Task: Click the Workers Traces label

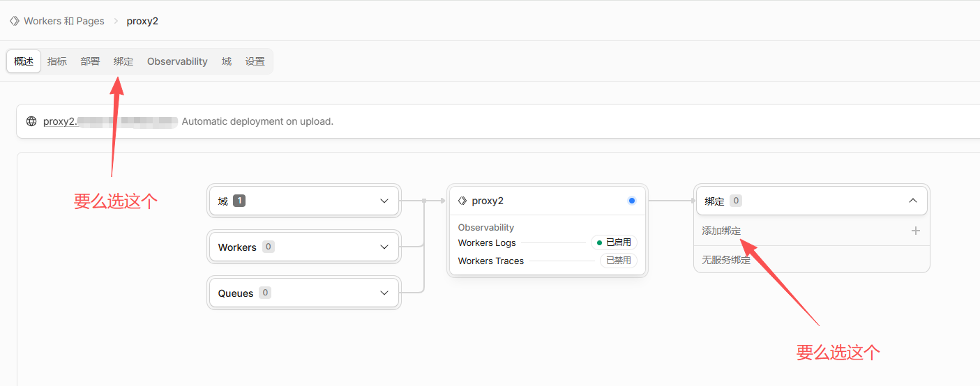Action: coord(491,261)
